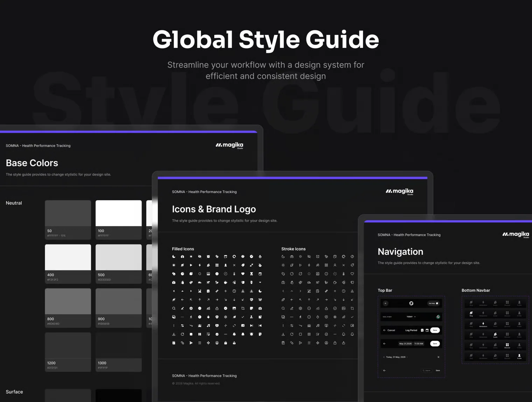532x402 pixels.
Task: Open the TODAY dropdown in Top Bar
Action: (x=411, y=317)
